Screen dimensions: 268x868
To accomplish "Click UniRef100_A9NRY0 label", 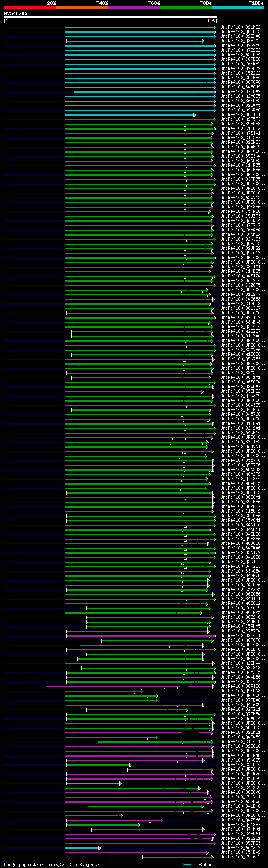I will click(x=240, y=110).
